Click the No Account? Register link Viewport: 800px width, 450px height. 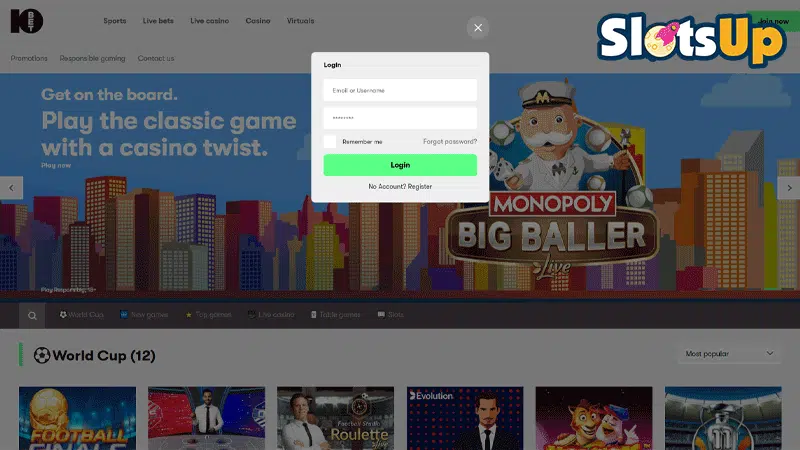click(x=400, y=187)
